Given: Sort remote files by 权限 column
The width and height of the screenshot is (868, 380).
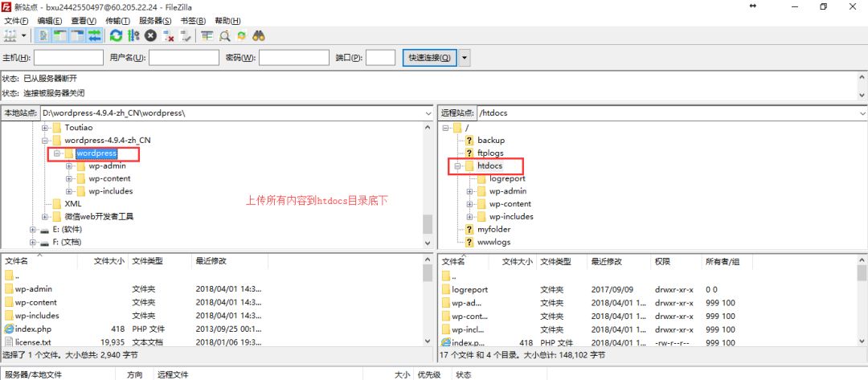Looking at the screenshot, I should click(x=662, y=262).
